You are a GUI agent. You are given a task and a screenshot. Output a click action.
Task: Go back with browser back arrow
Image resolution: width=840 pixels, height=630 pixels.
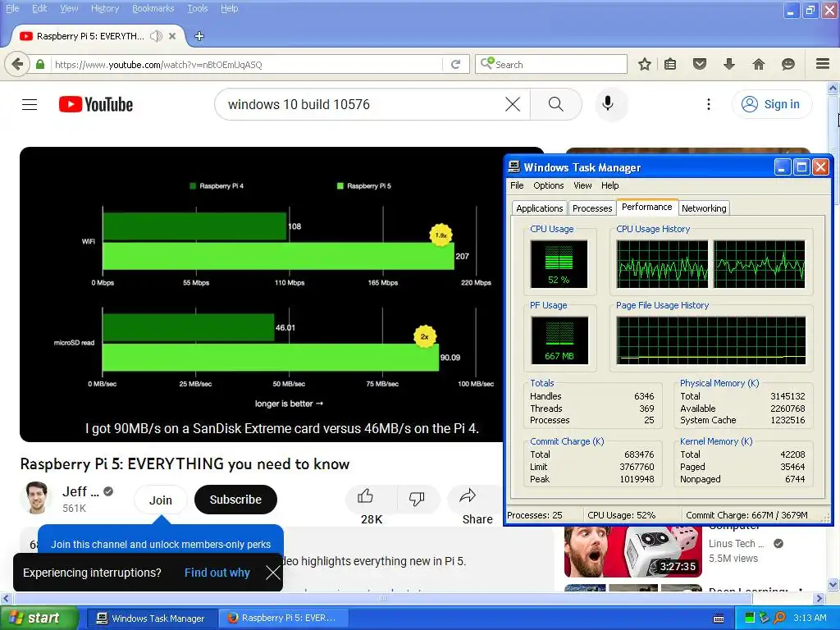coord(17,64)
